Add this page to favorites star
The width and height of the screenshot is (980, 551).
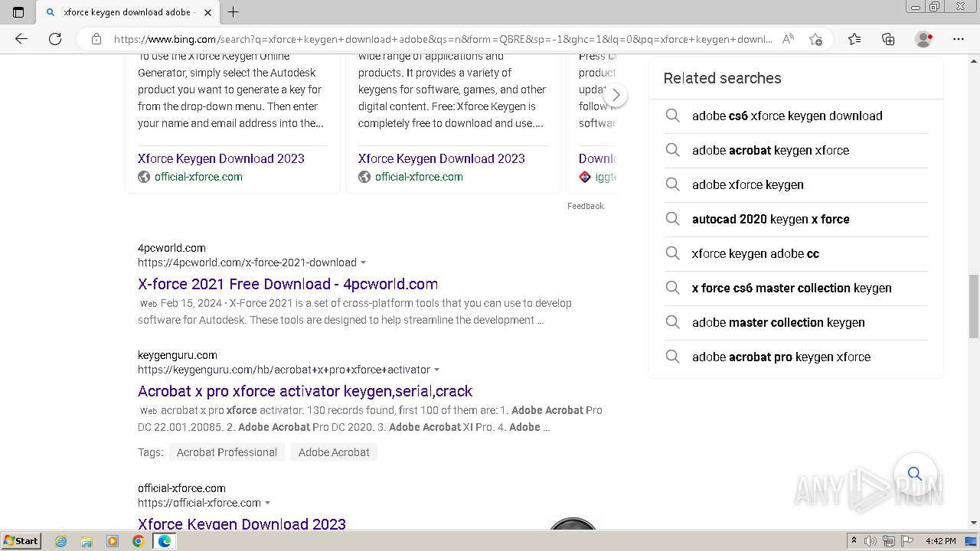pos(815,39)
